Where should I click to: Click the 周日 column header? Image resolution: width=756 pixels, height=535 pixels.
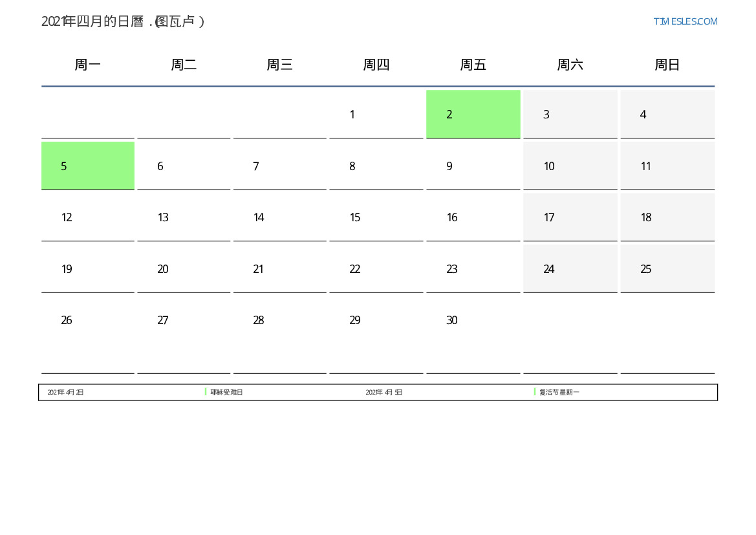click(667, 65)
